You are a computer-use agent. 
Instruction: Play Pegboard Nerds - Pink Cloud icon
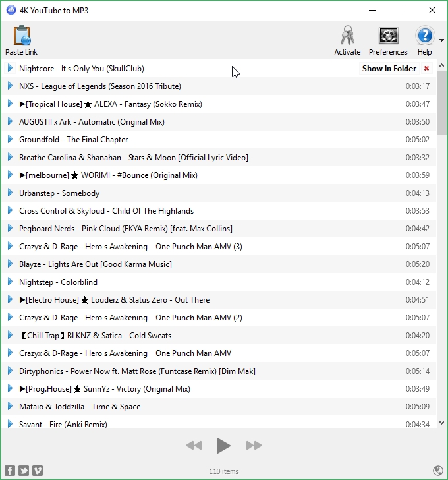10,228
